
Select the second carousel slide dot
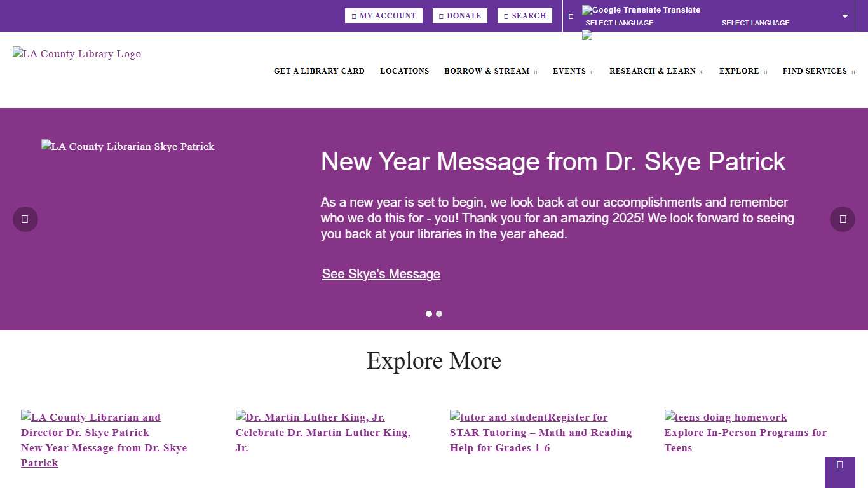tap(439, 314)
